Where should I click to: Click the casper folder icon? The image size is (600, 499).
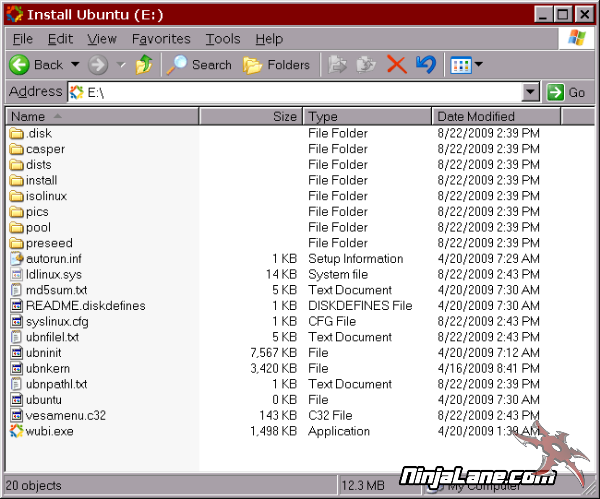click(x=16, y=149)
